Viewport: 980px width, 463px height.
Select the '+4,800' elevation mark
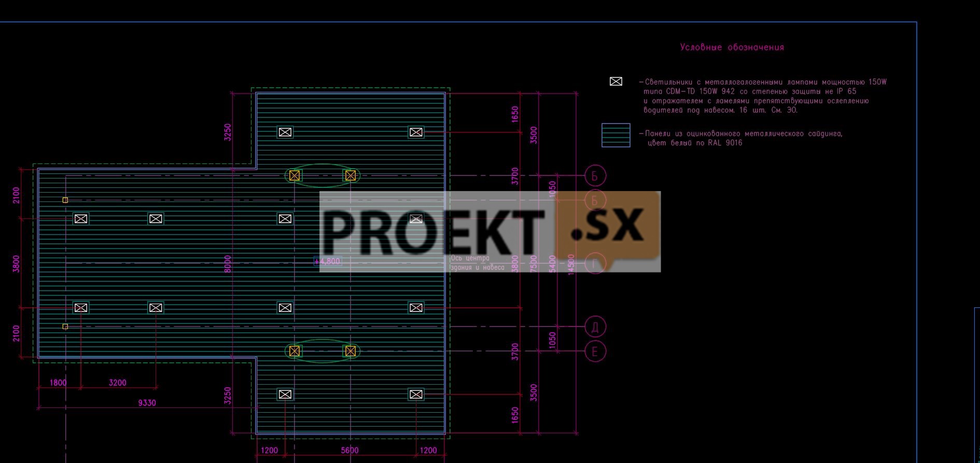tap(328, 261)
